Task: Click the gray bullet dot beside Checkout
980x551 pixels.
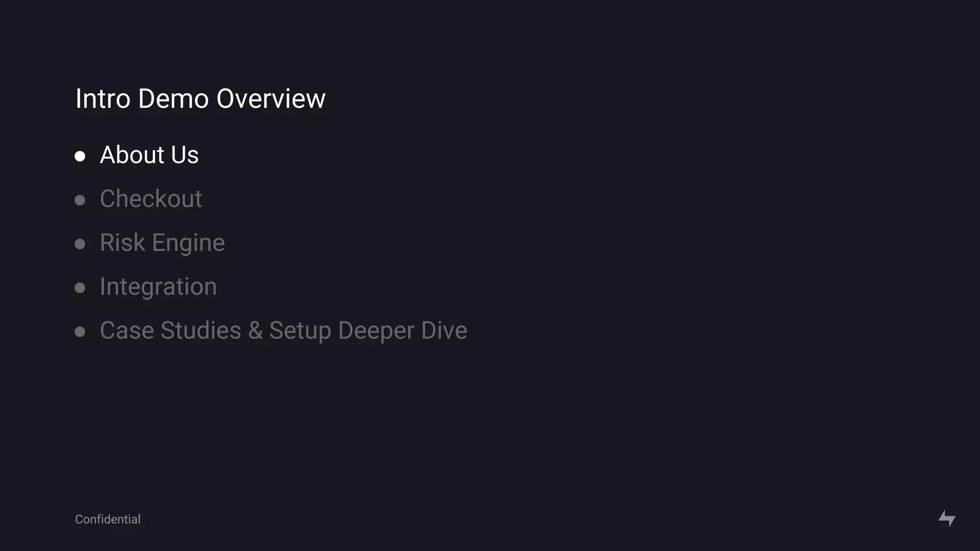Action: click(x=80, y=200)
